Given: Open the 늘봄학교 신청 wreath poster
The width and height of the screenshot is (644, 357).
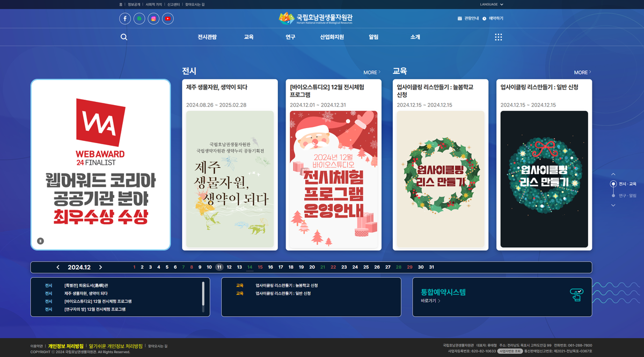Looking at the screenshot, I should (x=441, y=179).
